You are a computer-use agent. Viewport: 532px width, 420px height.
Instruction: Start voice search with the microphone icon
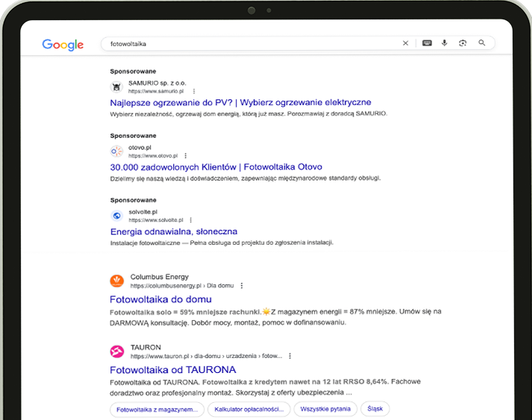coord(445,43)
